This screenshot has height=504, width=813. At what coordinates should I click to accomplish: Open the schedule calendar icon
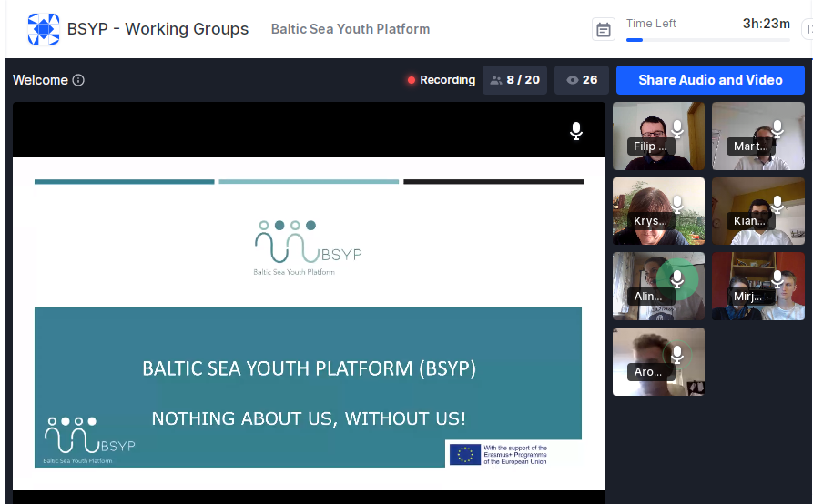(604, 29)
